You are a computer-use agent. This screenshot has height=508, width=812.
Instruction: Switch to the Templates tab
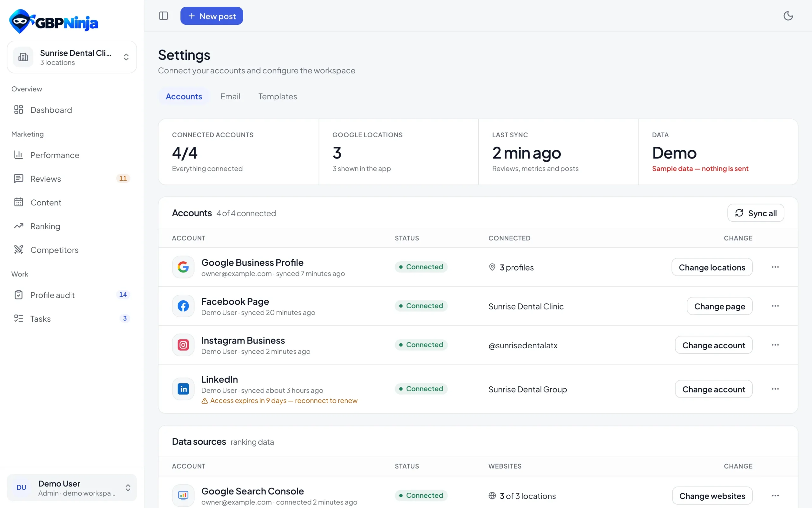(278, 97)
